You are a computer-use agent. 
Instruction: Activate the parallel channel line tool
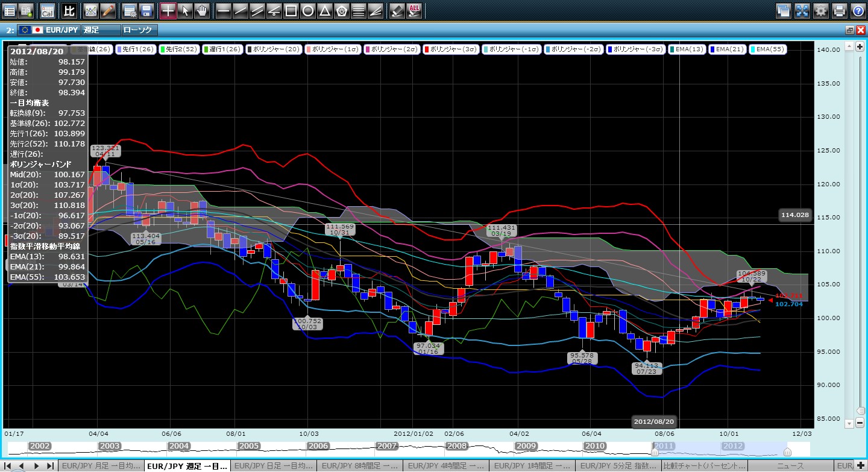pyautogui.click(x=257, y=10)
